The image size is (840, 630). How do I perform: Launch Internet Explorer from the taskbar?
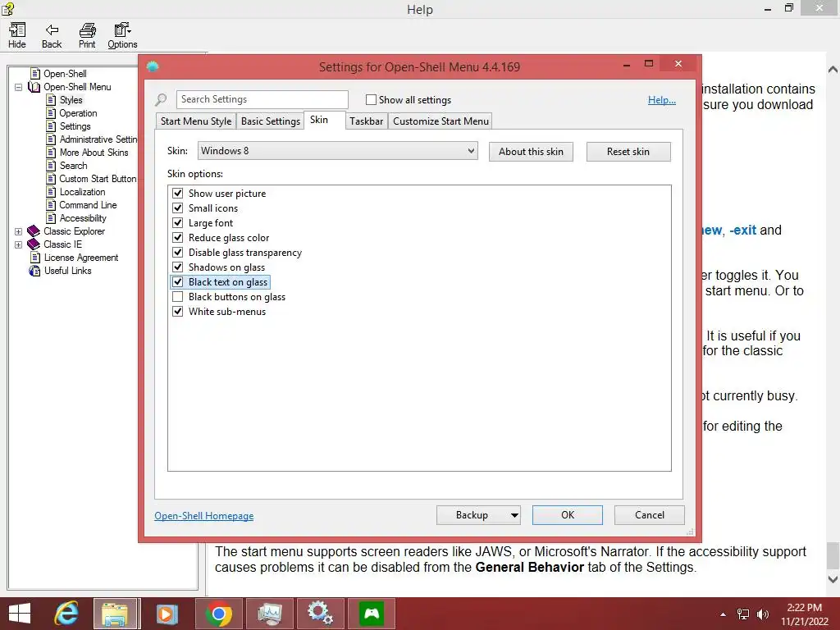coord(66,614)
